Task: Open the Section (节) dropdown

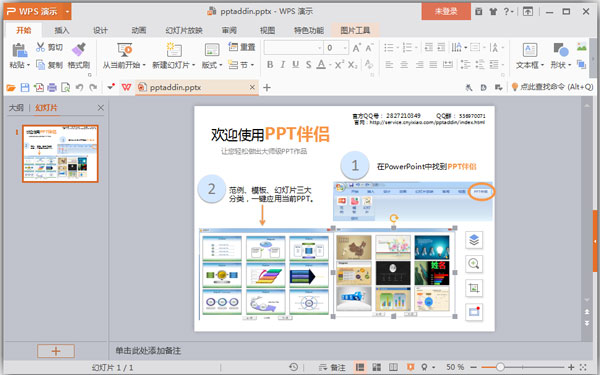Action: pyautogui.click(x=241, y=65)
